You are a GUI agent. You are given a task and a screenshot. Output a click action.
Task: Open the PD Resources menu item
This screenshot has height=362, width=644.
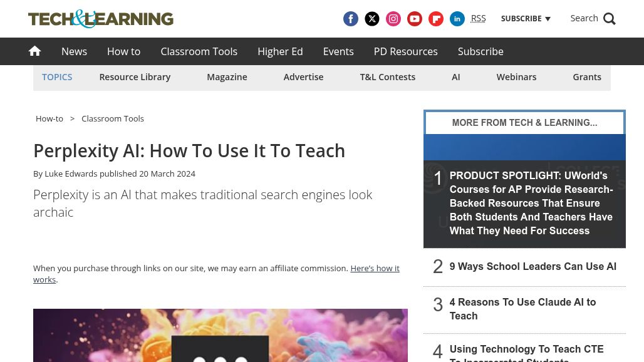pyautogui.click(x=405, y=51)
